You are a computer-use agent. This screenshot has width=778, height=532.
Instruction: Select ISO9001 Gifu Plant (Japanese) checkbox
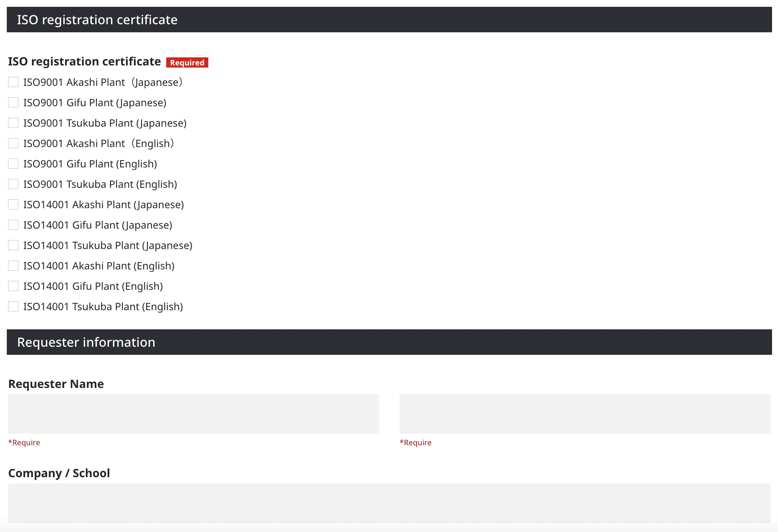click(13, 102)
